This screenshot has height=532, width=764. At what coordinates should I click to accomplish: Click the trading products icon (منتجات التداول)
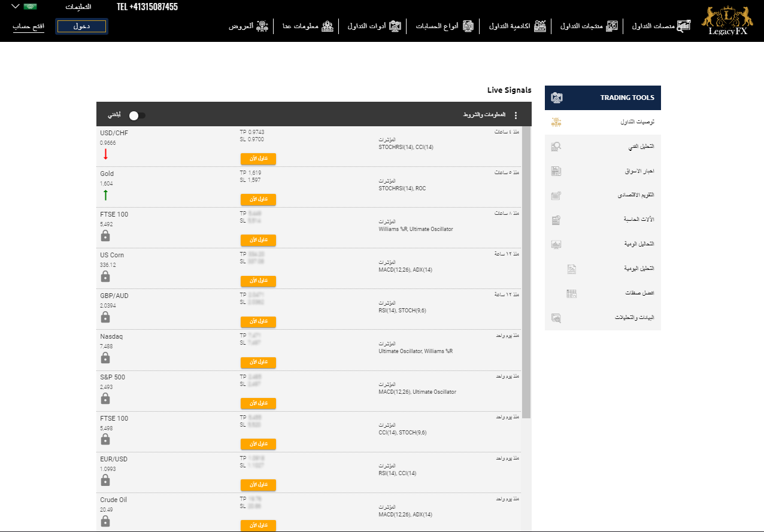point(612,26)
